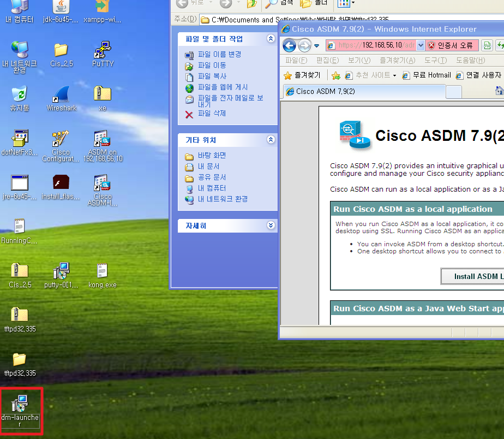The width and height of the screenshot is (504, 439).
Task: Select the jdk-6u45 installer icon
Action: pos(61,11)
